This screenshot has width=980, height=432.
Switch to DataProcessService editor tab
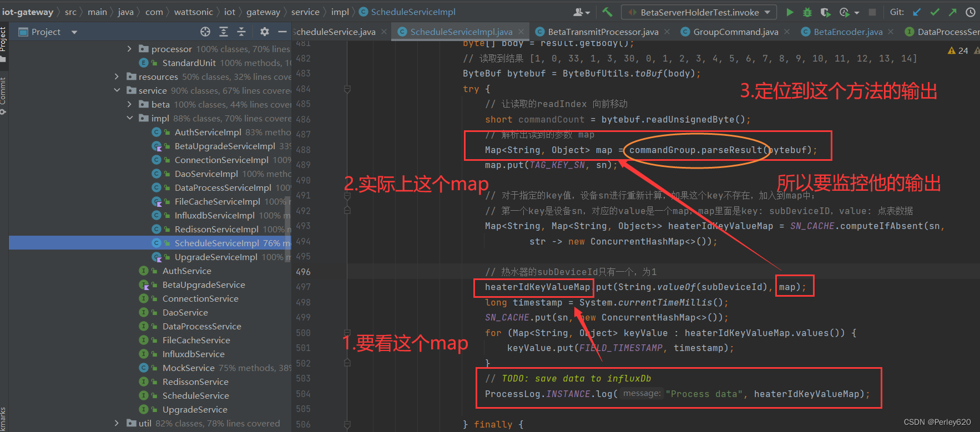click(942, 32)
